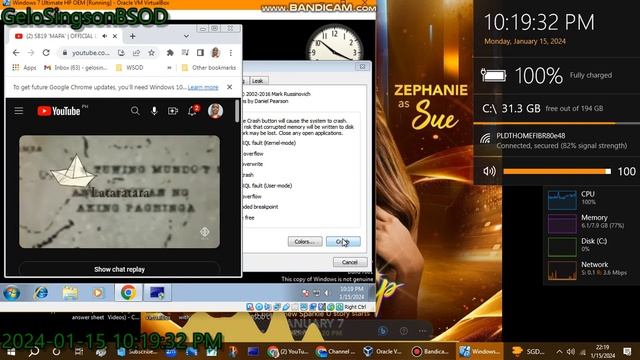The width and height of the screenshot is (640, 360).
Task: Show hidden tray icons chevron
Action: point(559,351)
